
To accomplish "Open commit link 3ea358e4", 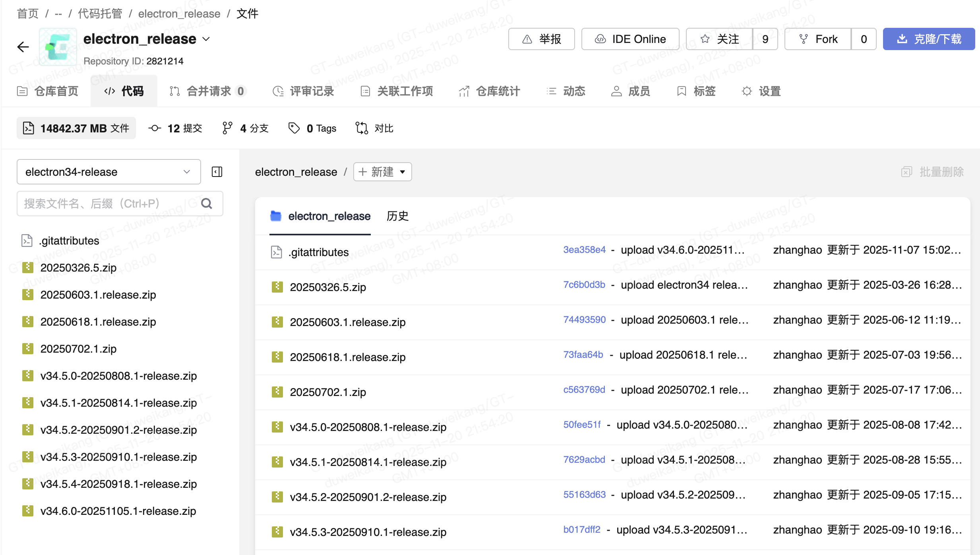I will pyautogui.click(x=584, y=250).
